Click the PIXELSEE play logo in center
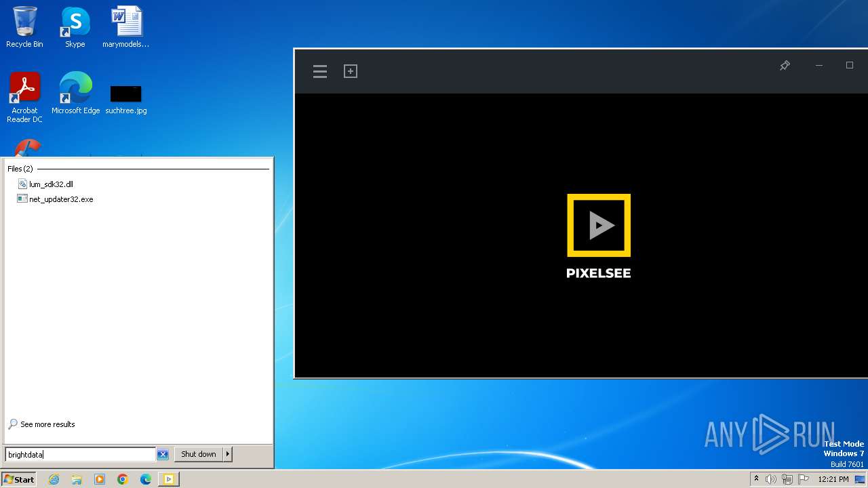868x488 pixels. pos(599,226)
